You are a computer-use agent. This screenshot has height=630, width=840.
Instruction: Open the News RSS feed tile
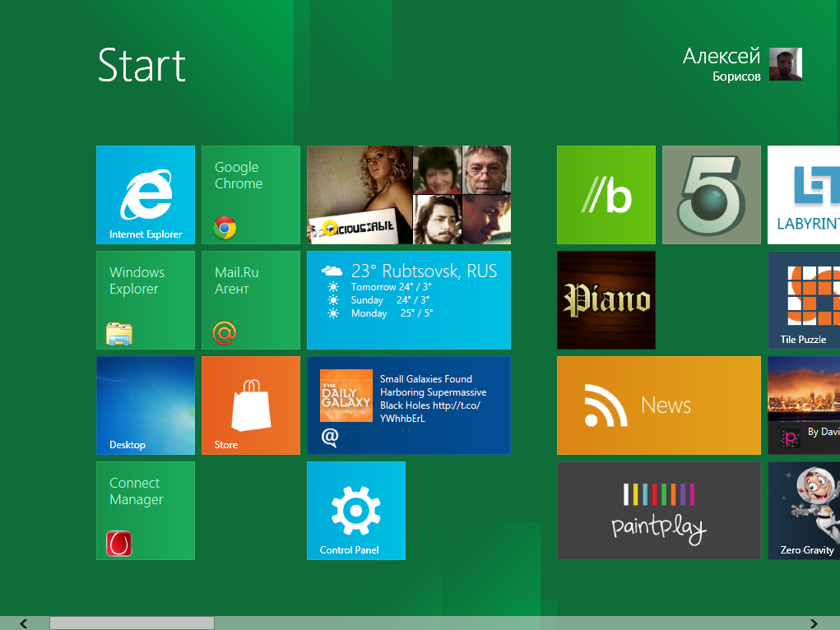click(659, 405)
